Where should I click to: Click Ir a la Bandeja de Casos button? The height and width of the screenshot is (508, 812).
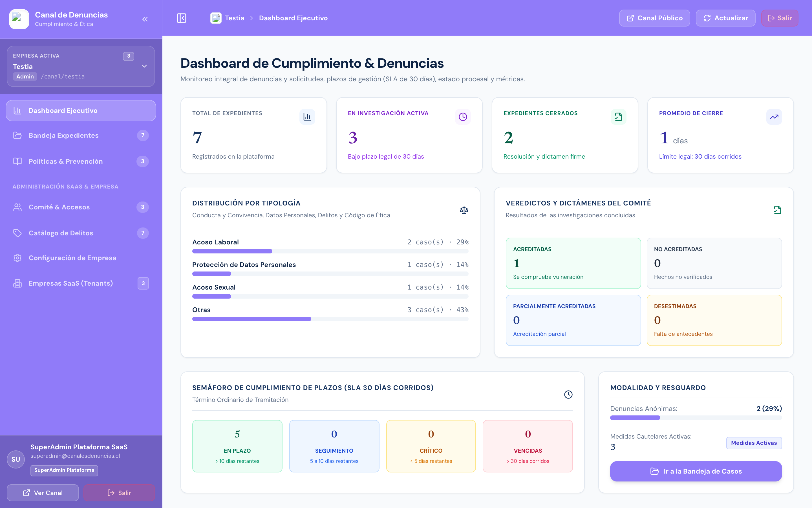[x=696, y=471]
